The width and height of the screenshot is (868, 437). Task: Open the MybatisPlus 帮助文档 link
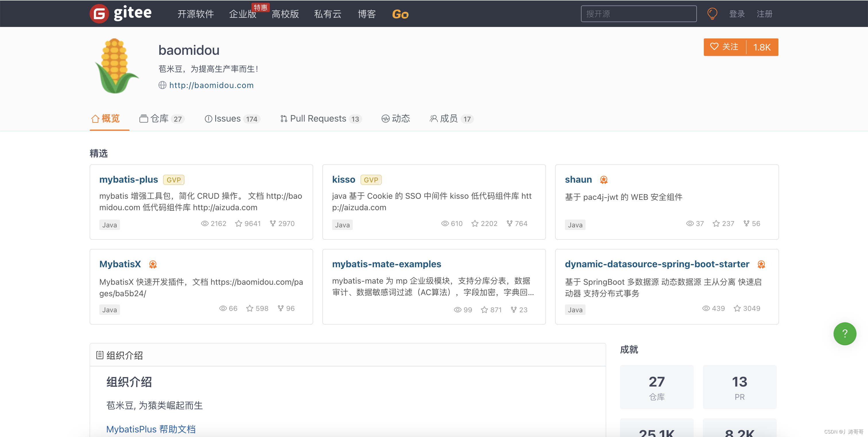click(151, 429)
